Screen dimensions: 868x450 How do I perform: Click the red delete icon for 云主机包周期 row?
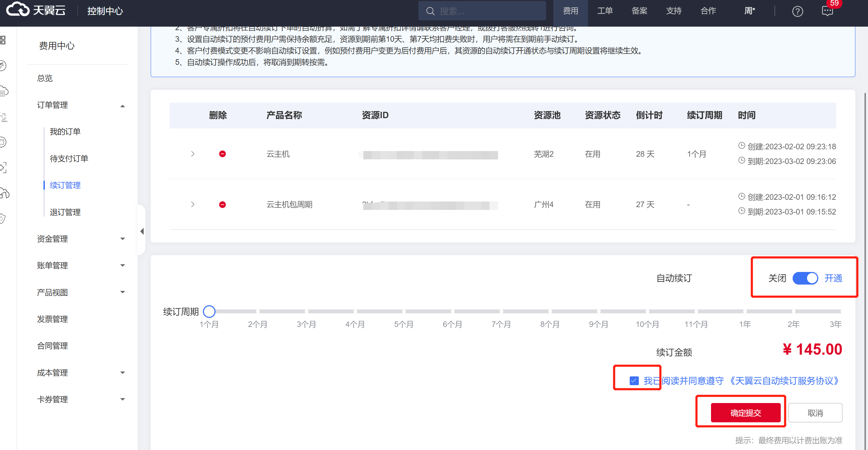[222, 205]
